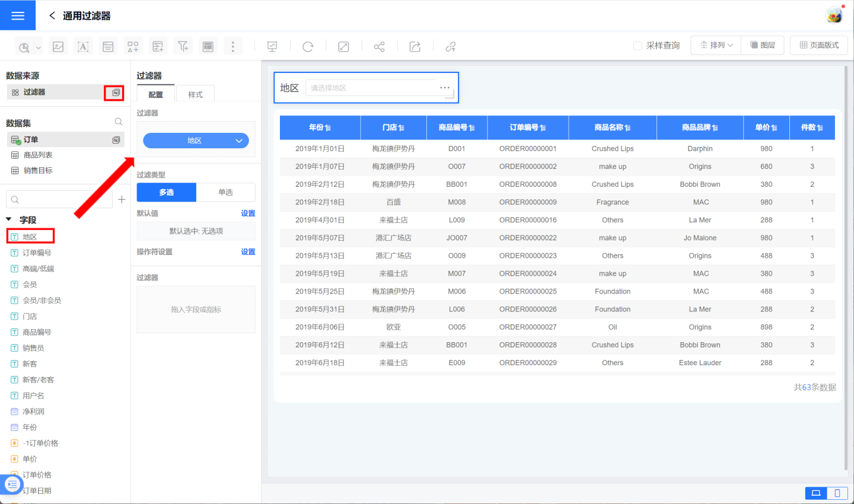Open the hamburger main menu

coord(18,15)
